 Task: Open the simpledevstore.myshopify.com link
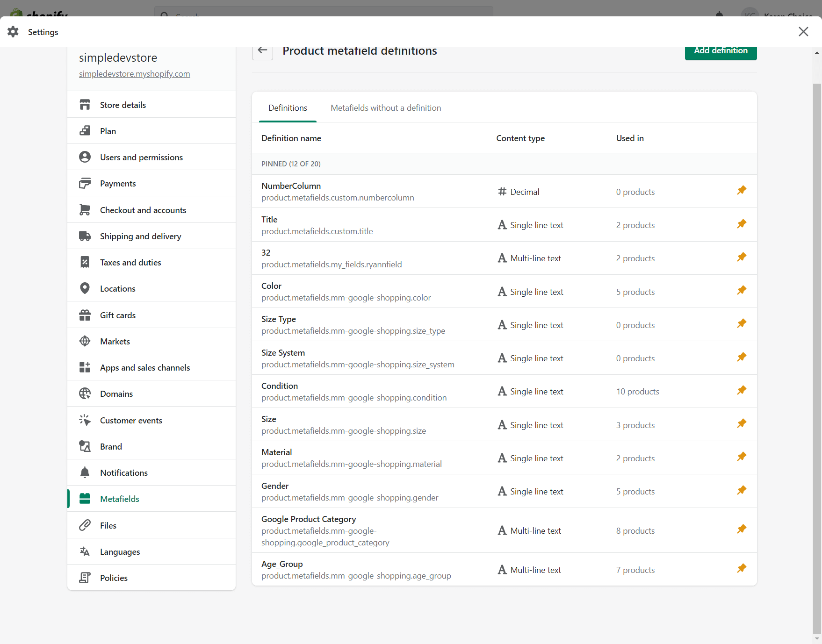coord(134,74)
